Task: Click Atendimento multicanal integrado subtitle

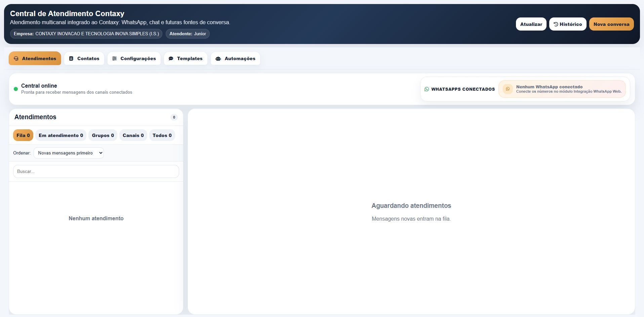Action: tap(120, 22)
